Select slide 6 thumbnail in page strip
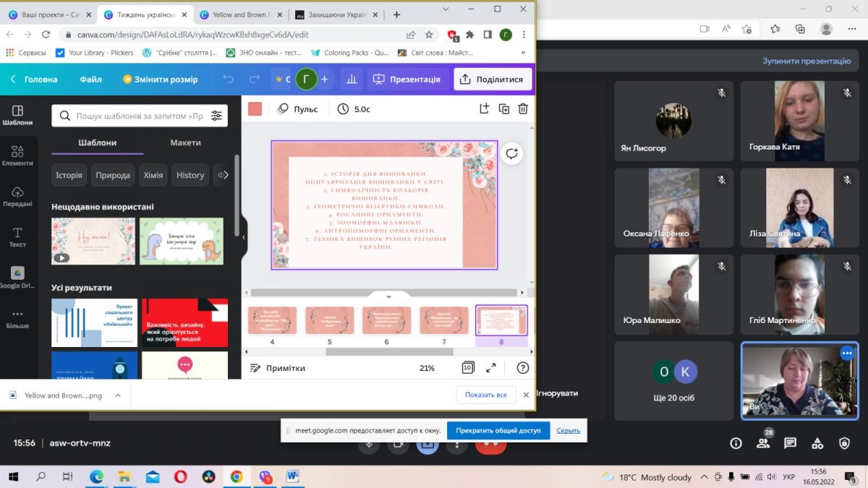868x488 pixels. 386,320
